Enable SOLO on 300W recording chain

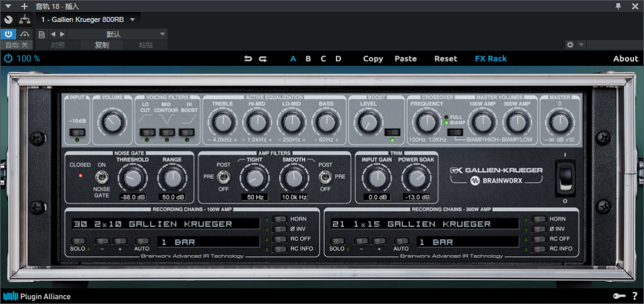337,241
